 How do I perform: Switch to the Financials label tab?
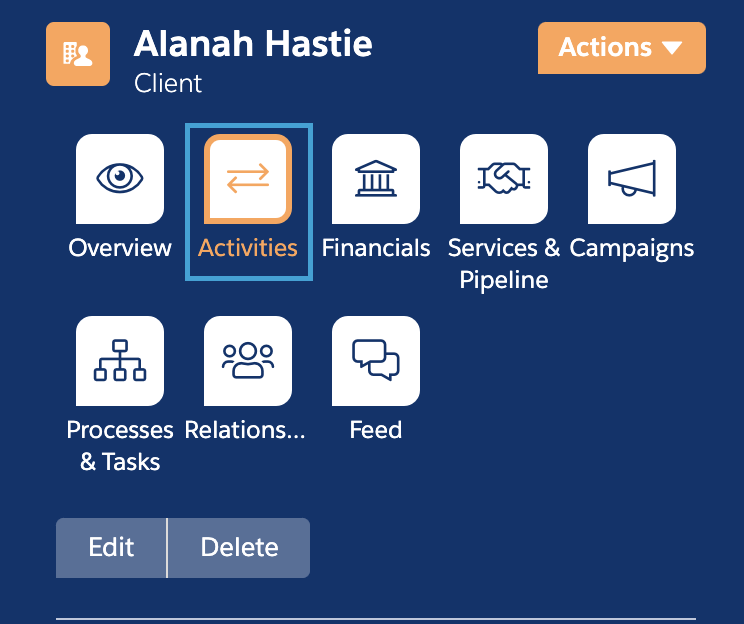pos(376,248)
